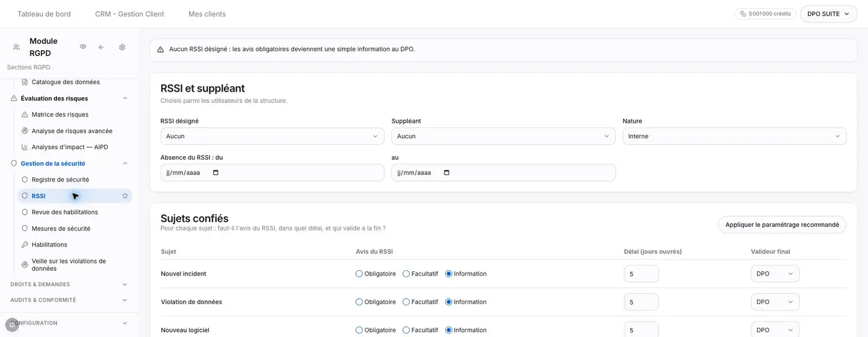The image size is (868, 337).
Task: Set Nouvel incident to Facultatif
Action: coord(406,274)
